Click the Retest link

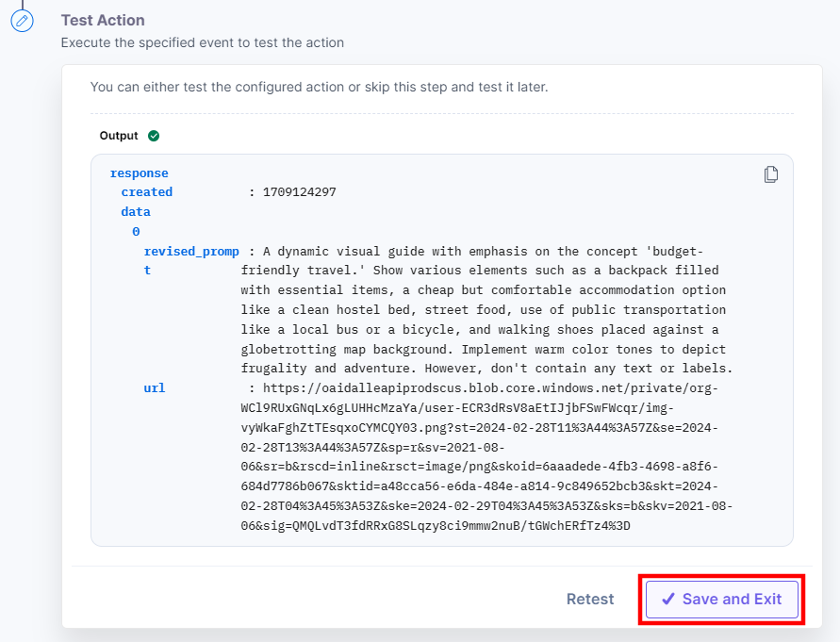[590, 599]
